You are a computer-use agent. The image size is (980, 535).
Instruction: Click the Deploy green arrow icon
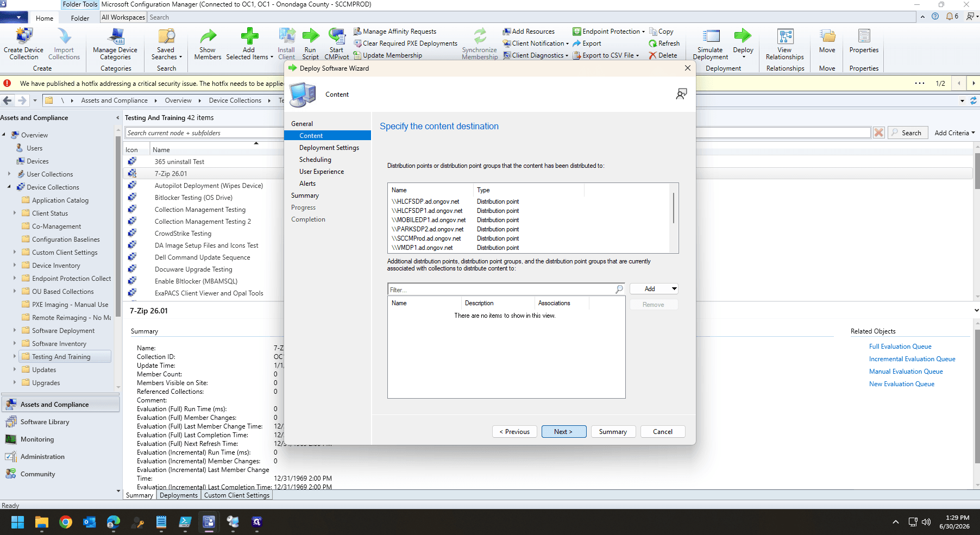click(x=743, y=36)
